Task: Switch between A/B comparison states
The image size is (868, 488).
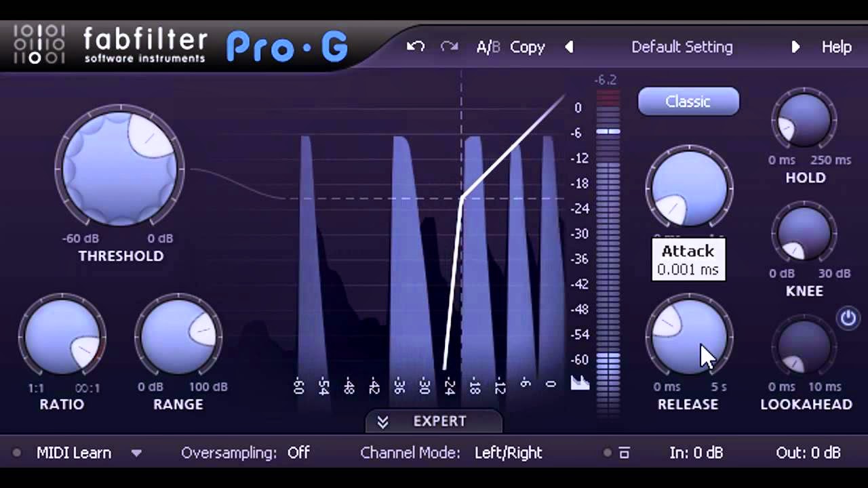Action: click(488, 47)
